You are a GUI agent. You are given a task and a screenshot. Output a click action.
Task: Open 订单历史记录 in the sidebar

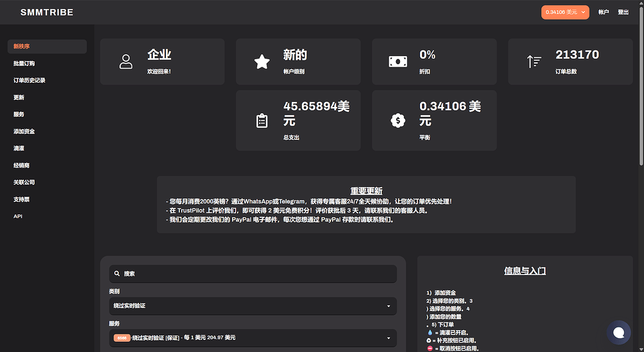click(29, 80)
